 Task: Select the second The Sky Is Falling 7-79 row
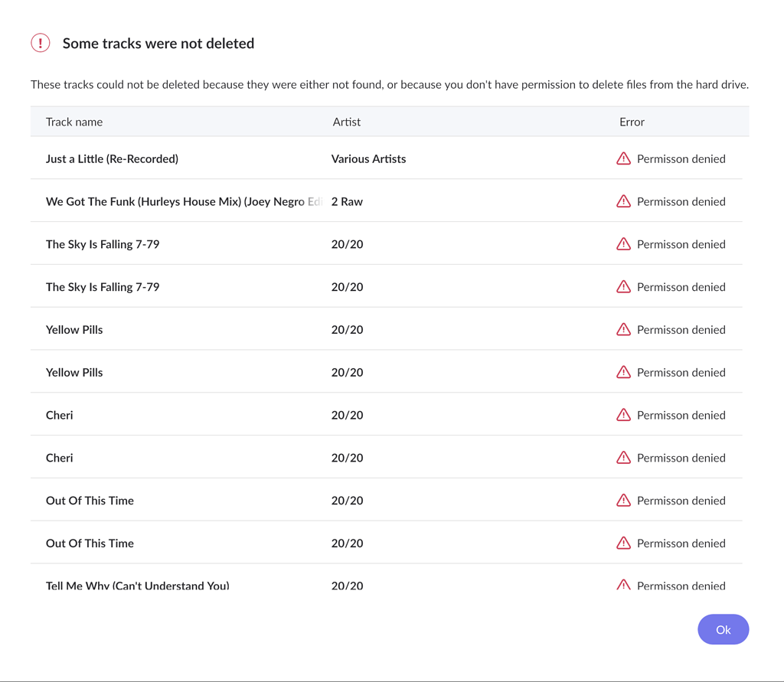click(103, 287)
